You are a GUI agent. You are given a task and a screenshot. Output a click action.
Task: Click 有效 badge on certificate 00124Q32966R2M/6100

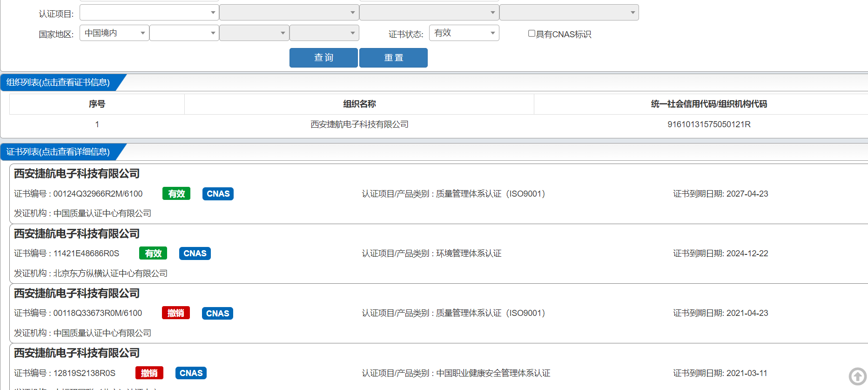click(x=176, y=194)
